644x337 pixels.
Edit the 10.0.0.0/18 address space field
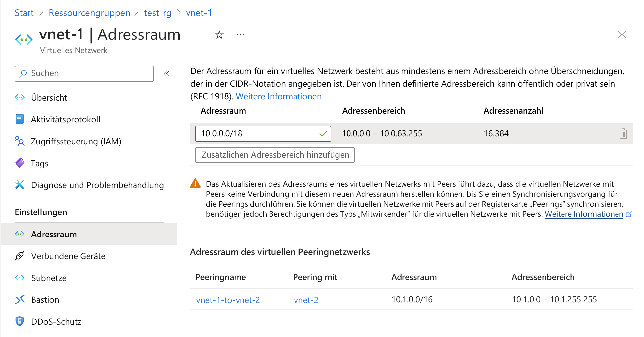click(263, 134)
